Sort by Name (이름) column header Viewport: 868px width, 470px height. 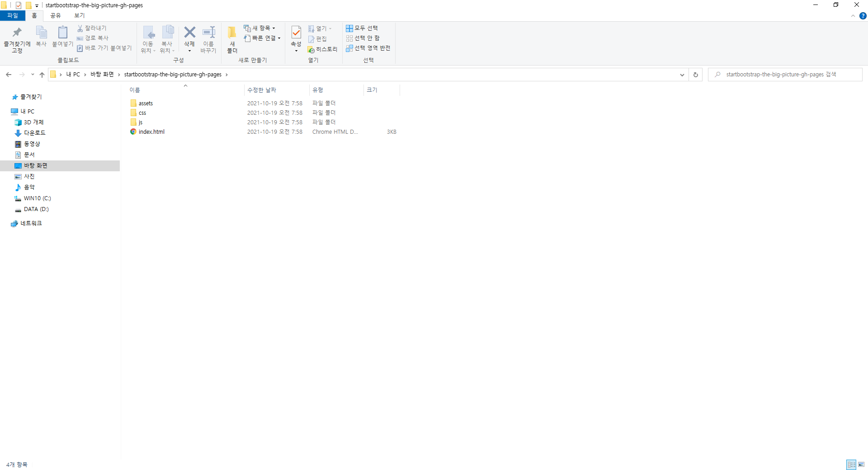[x=185, y=90]
